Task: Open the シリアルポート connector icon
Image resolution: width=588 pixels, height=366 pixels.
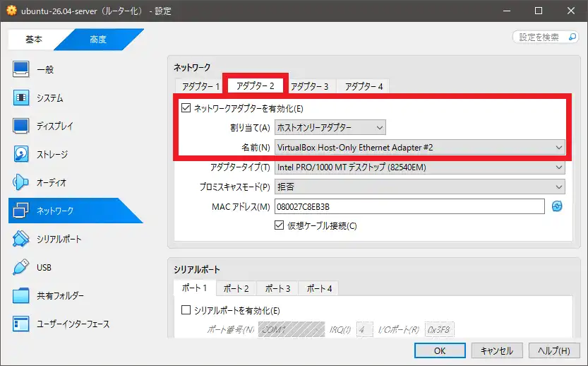Action: (x=20, y=239)
